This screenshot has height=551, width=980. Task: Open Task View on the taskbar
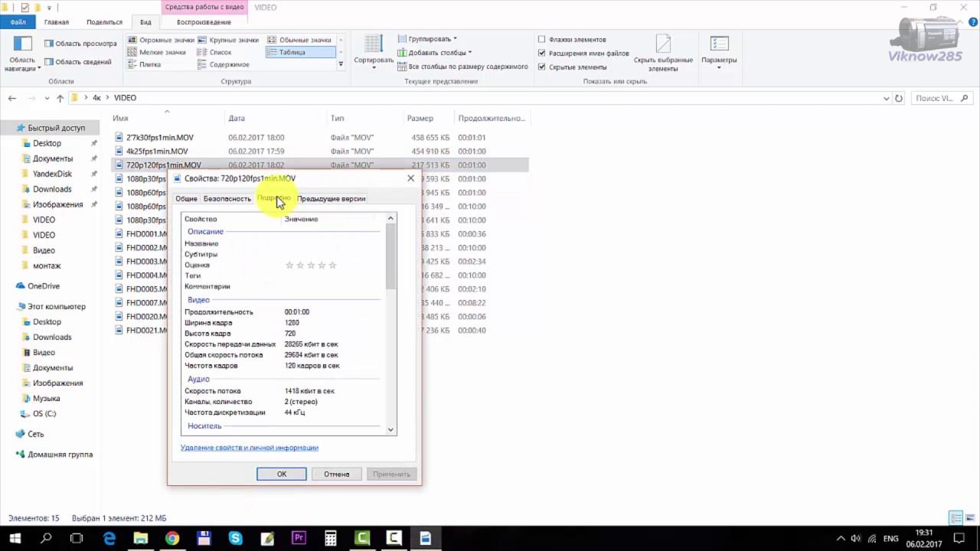click(77, 538)
